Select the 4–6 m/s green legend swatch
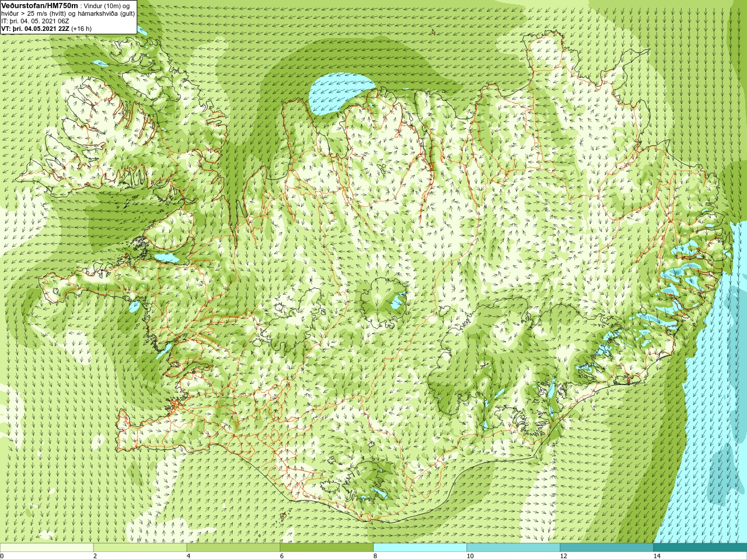Image resolution: width=747 pixels, height=560 pixels. coord(233,548)
